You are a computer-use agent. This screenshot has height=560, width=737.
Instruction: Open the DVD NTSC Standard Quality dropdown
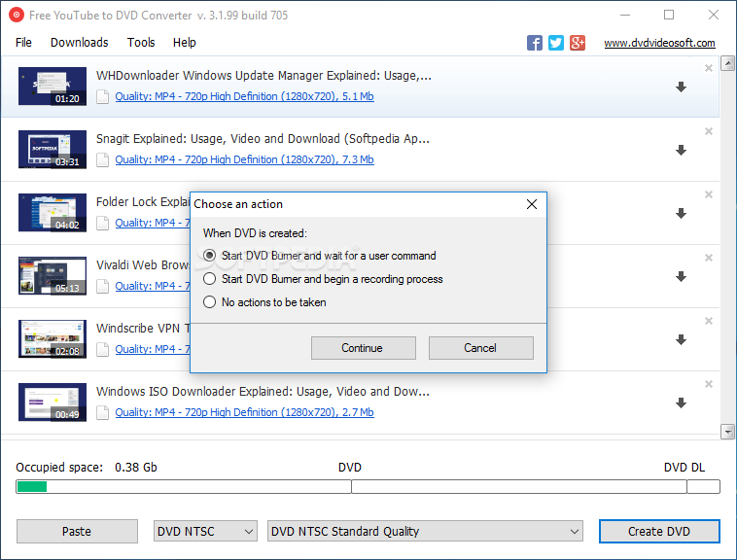[425, 532]
